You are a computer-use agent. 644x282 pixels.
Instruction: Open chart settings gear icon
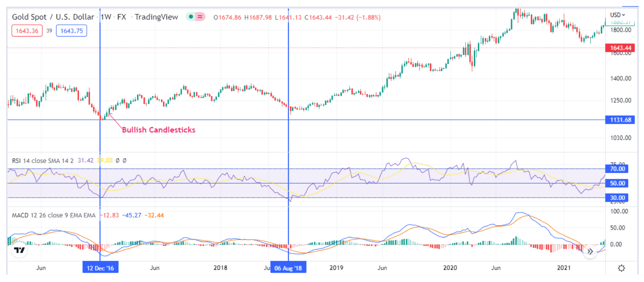tap(621, 268)
